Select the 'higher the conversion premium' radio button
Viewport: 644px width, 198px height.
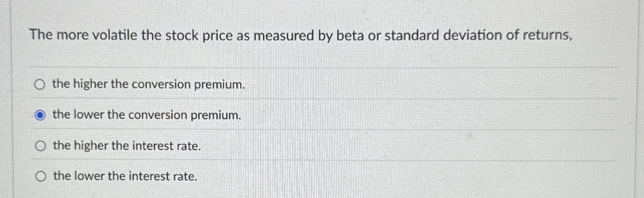40,85
